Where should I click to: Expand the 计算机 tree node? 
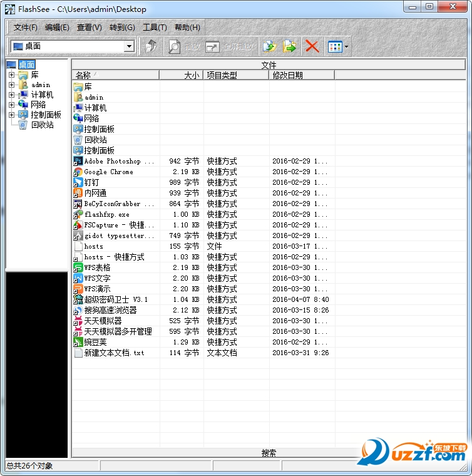click(11, 95)
